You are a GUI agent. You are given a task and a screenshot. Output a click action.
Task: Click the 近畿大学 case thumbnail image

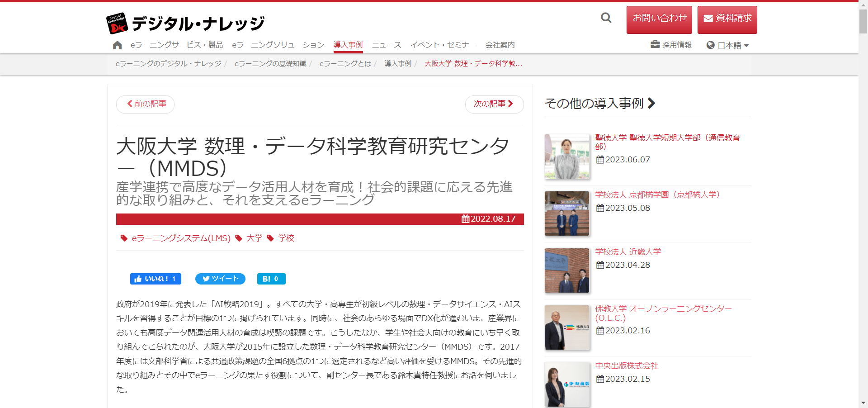coord(567,270)
